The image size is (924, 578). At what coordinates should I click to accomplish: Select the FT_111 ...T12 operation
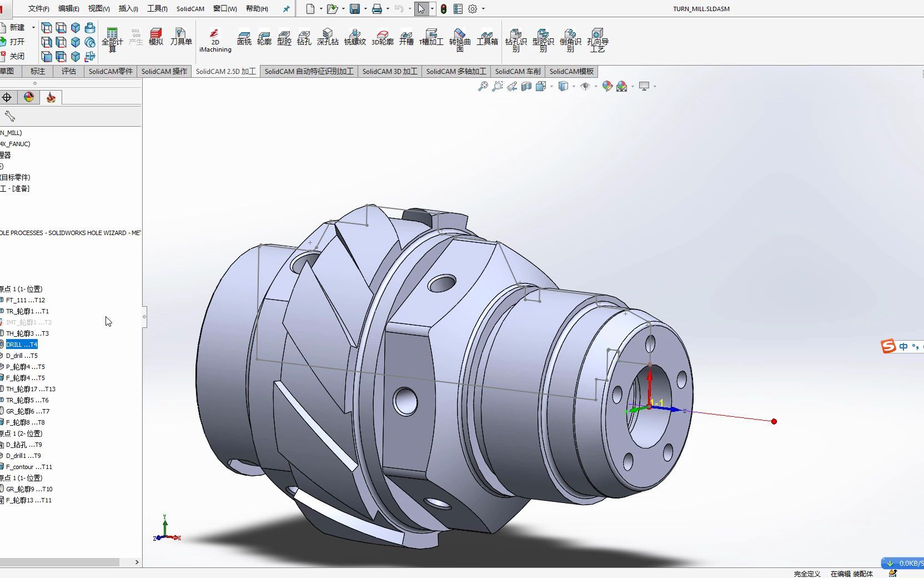coord(25,300)
